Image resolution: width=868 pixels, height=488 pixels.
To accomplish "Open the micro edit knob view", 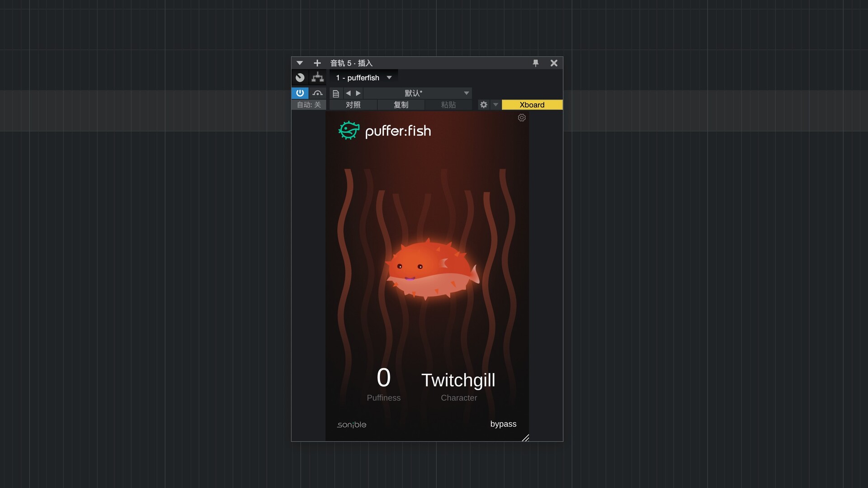I will click(x=300, y=78).
